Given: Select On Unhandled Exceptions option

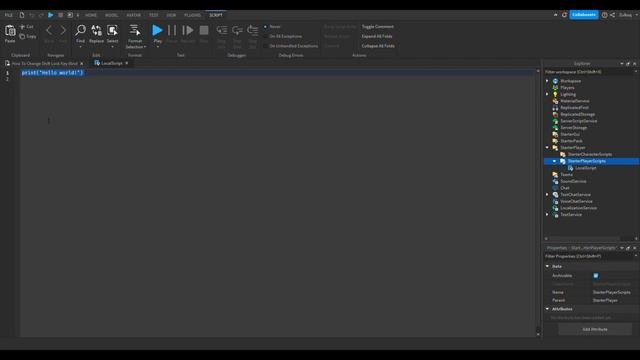Looking at the screenshot, I should (265, 46).
